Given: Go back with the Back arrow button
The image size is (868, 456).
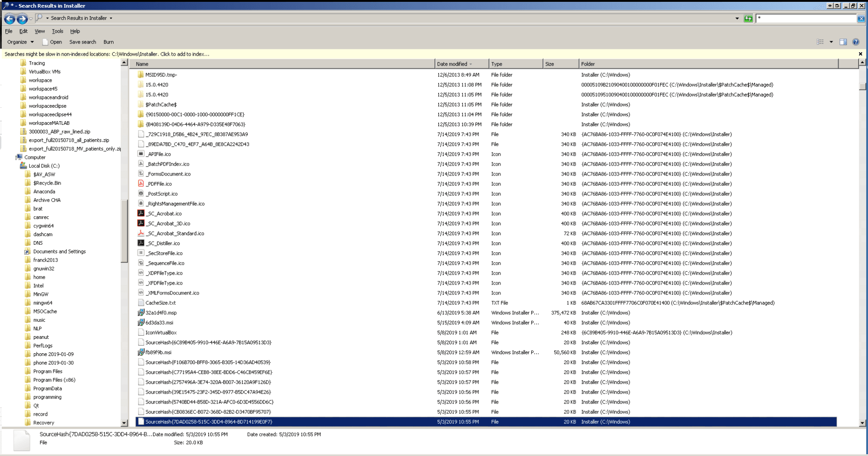Looking at the screenshot, I should pos(9,19).
